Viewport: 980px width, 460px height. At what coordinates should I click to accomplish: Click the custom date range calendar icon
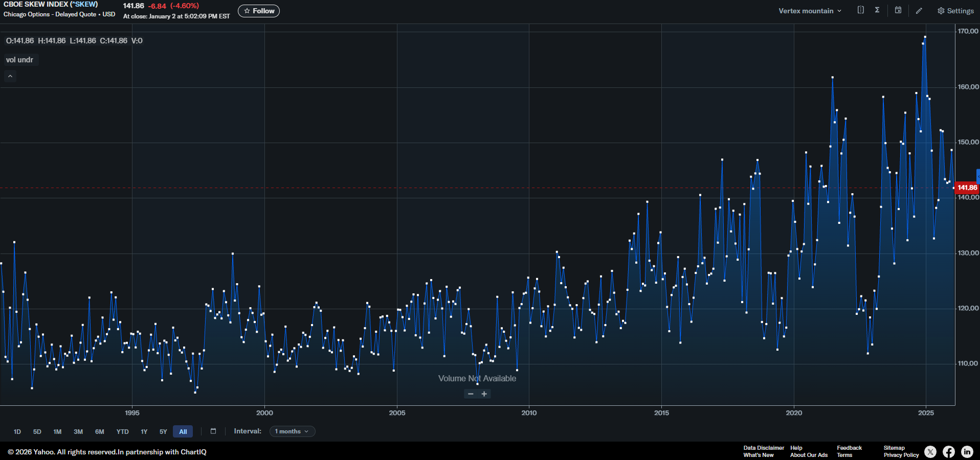pyautogui.click(x=213, y=431)
